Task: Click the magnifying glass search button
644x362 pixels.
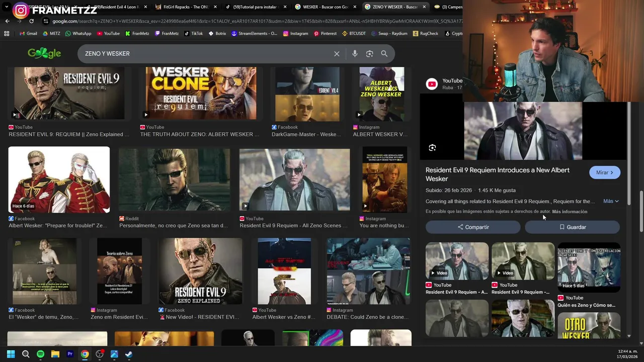Action: coord(384,54)
